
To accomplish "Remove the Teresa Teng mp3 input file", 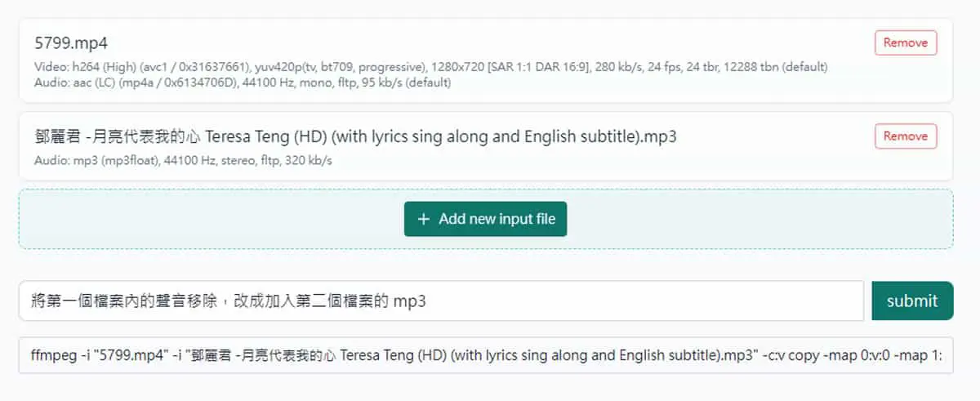I will (906, 136).
